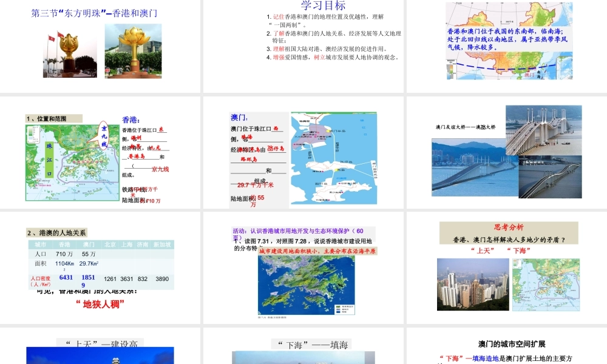Click the 北京 table header cell
Image resolution: width=607 pixels, height=364 pixels.
click(110, 244)
